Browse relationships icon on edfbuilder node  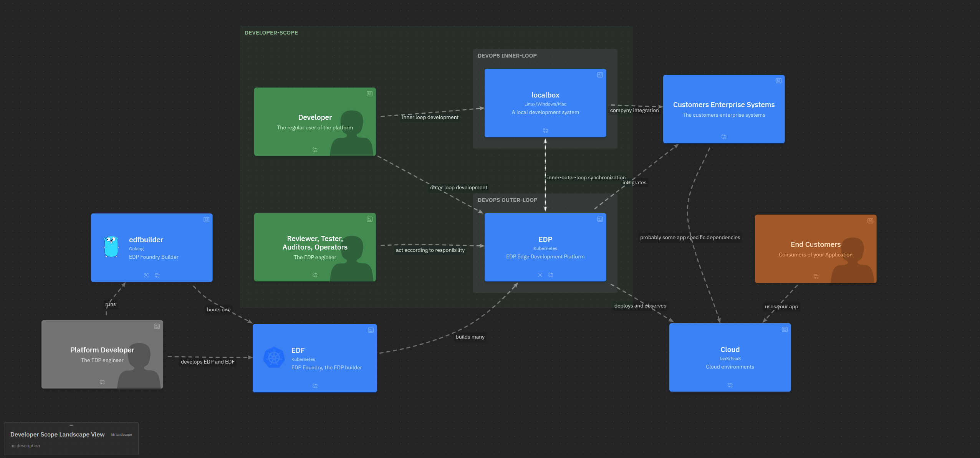157,275
